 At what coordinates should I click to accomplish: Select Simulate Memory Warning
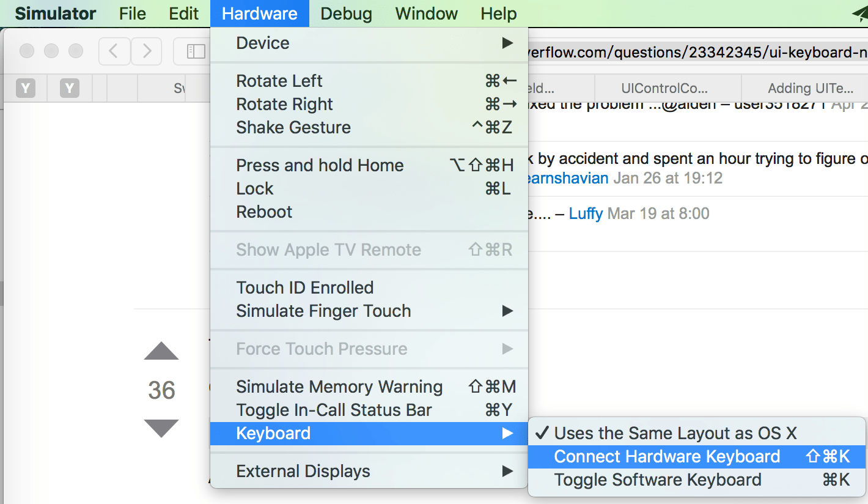[x=369, y=387]
